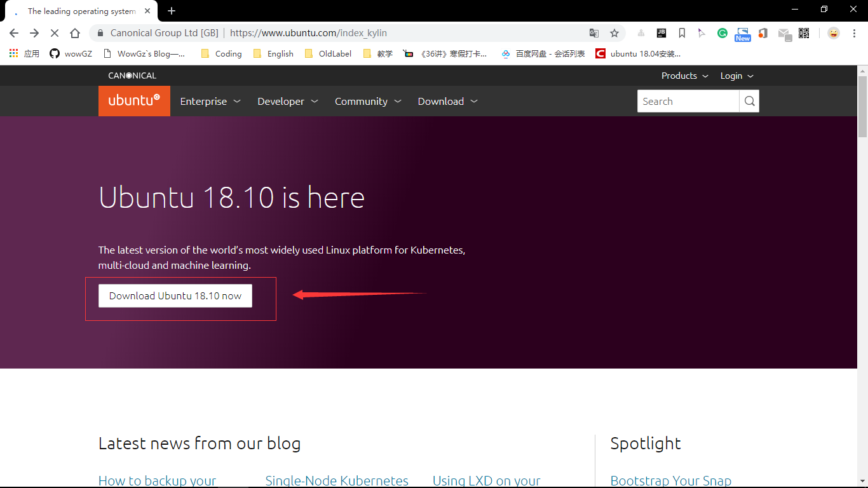
Task: Open the Grammarly extension
Action: pos(722,33)
